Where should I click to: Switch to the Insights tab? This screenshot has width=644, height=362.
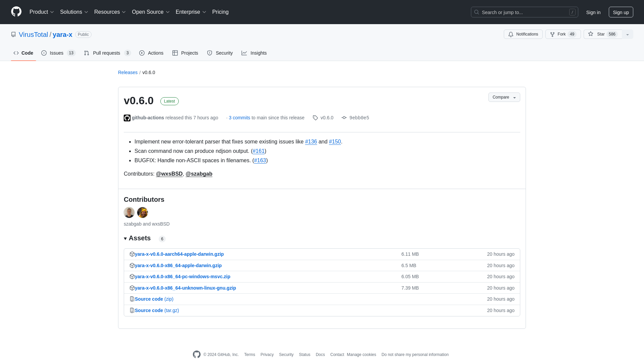[x=254, y=53]
